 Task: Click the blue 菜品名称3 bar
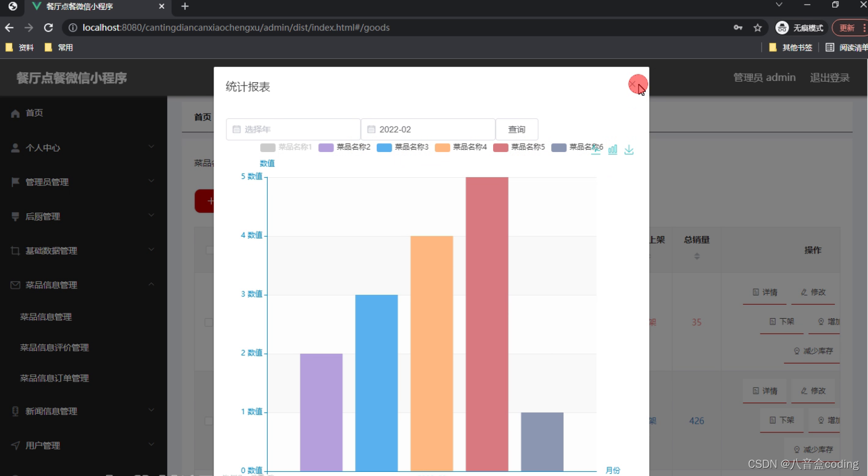tap(377, 383)
